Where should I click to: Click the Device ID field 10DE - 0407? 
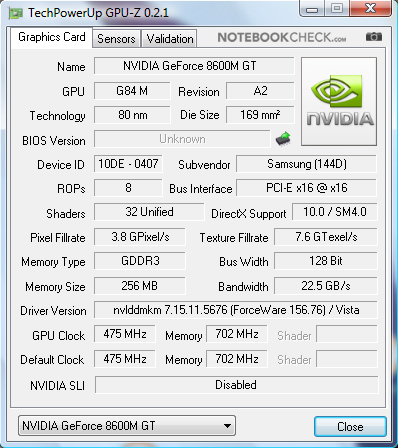tap(128, 164)
